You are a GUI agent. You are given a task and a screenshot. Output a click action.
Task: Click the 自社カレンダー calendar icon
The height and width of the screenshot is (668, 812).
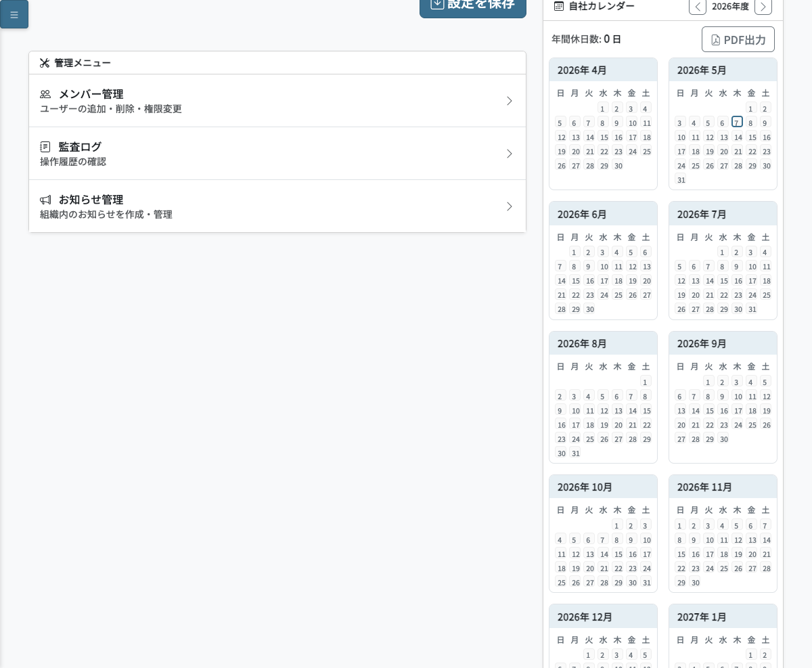pyautogui.click(x=559, y=6)
